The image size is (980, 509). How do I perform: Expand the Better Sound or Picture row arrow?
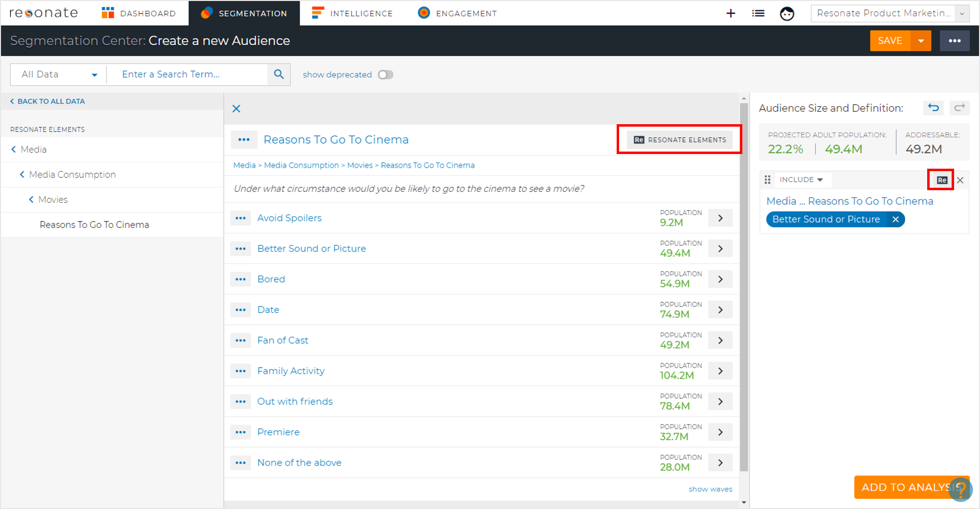click(720, 249)
